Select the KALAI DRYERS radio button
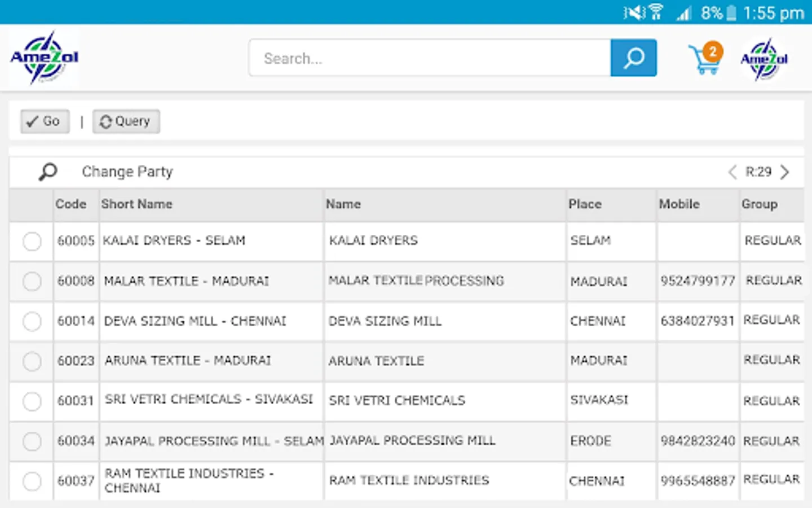812x508 pixels. click(x=32, y=242)
